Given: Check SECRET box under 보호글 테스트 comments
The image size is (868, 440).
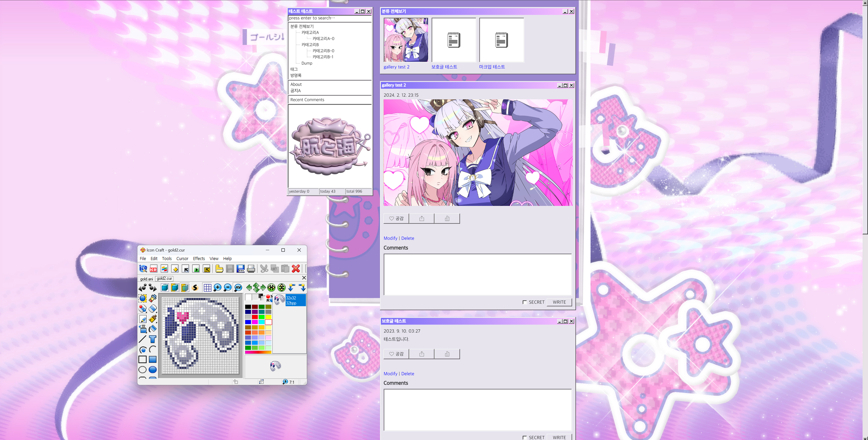Looking at the screenshot, I should (524, 437).
